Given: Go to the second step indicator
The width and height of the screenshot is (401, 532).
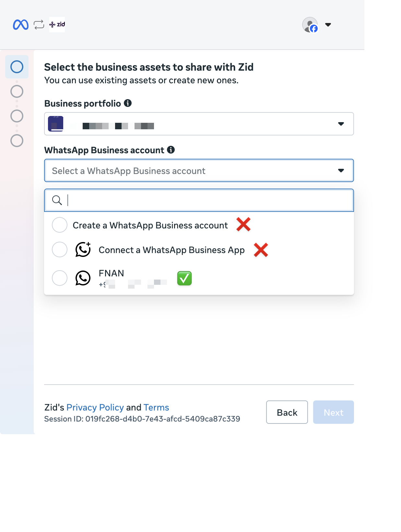Looking at the screenshot, I should point(17,91).
